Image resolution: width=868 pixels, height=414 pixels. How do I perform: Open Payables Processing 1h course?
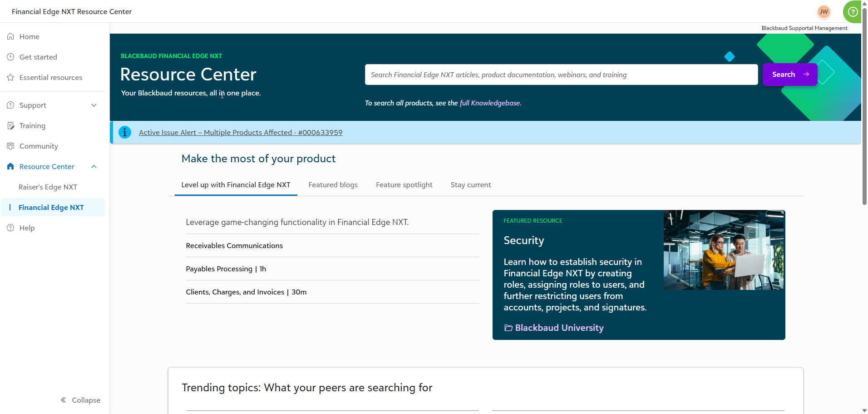(226, 269)
